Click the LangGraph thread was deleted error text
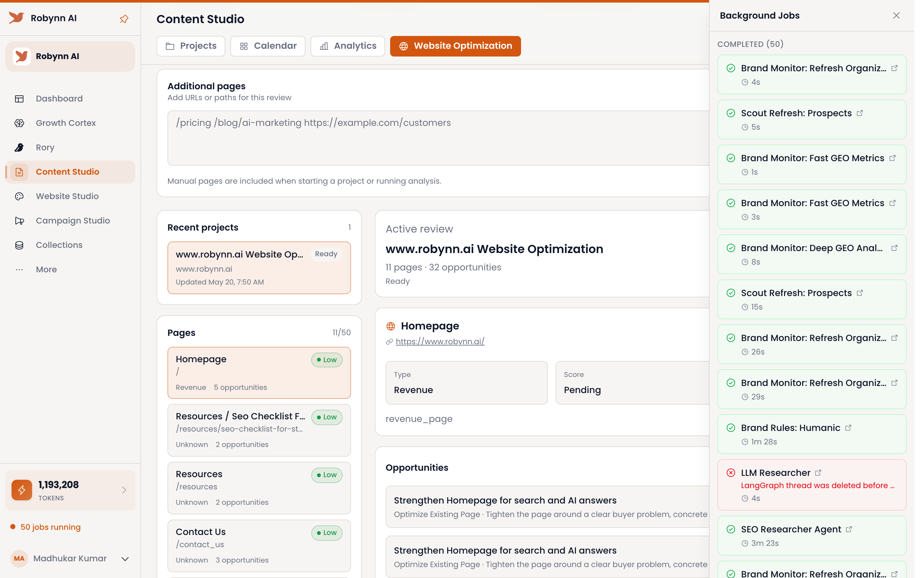This screenshot has width=924, height=578. click(x=817, y=486)
